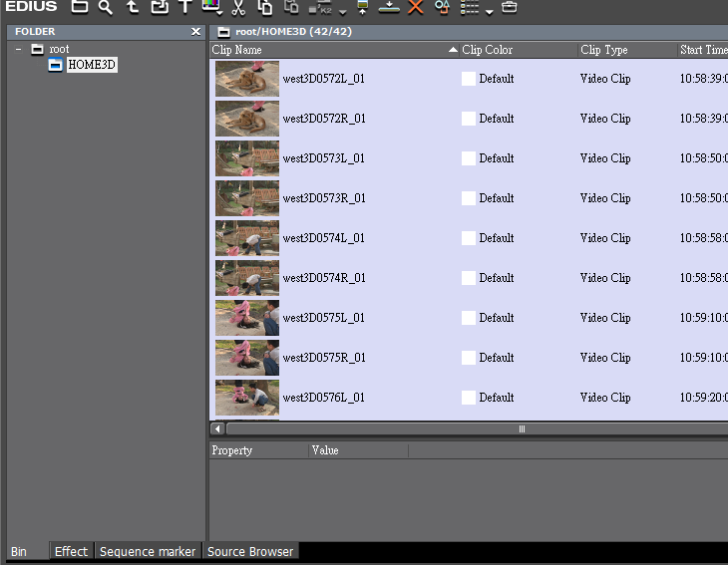Collapse the root folder tree
Image resolution: width=728 pixels, height=565 pixels.
click(18, 49)
